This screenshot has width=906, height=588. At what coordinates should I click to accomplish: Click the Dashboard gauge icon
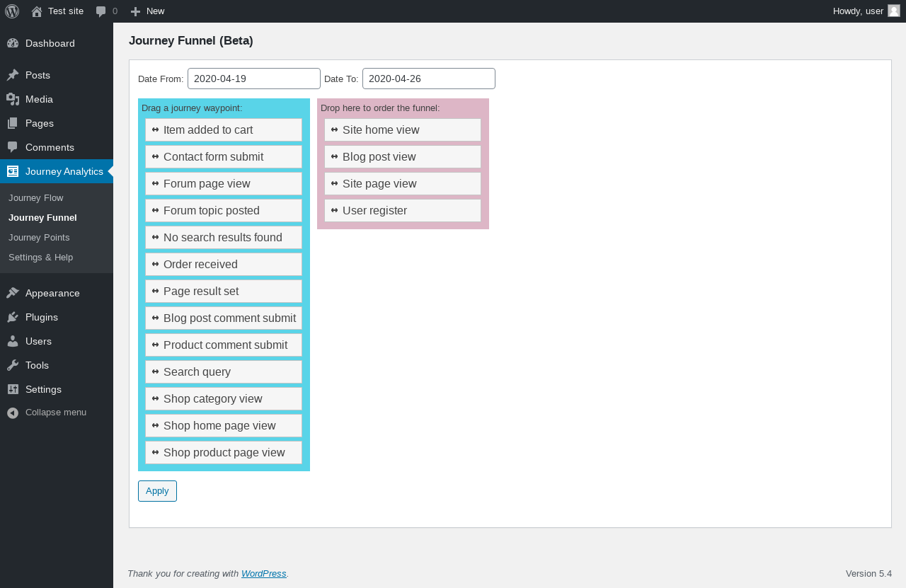pos(13,43)
